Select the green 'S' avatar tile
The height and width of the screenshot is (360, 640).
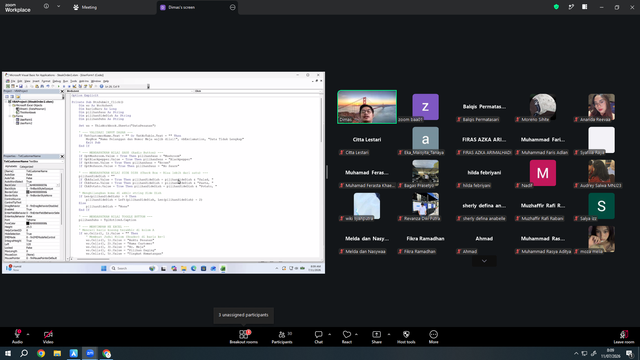point(601,206)
